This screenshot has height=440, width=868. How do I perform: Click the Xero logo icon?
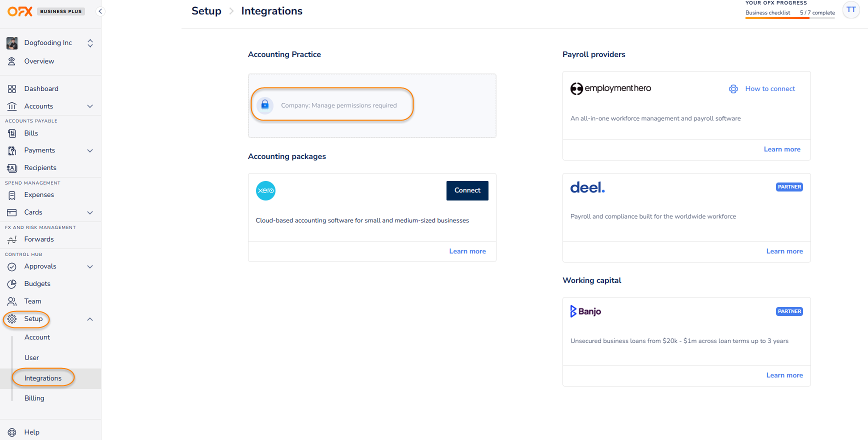(x=265, y=190)
